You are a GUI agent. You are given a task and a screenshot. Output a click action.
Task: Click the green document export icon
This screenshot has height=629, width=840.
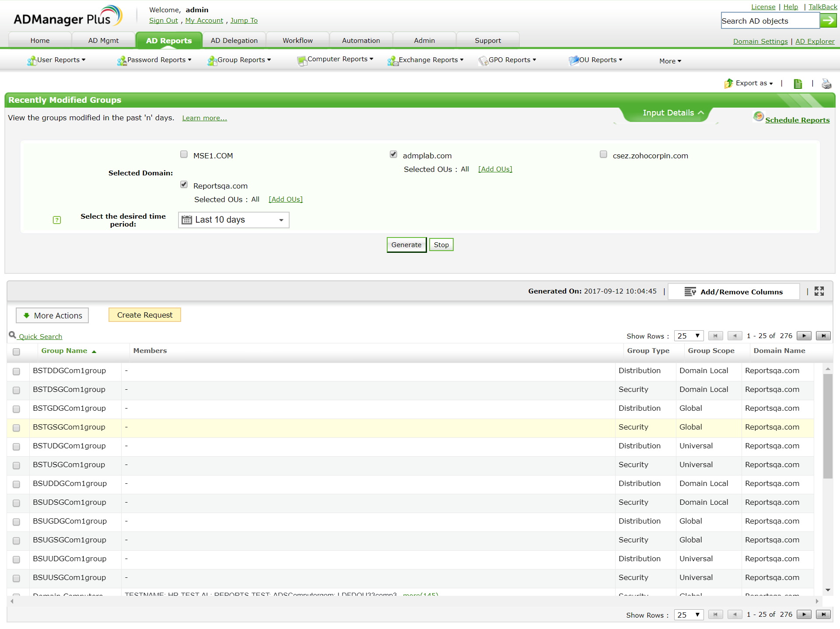coord(798,84)
